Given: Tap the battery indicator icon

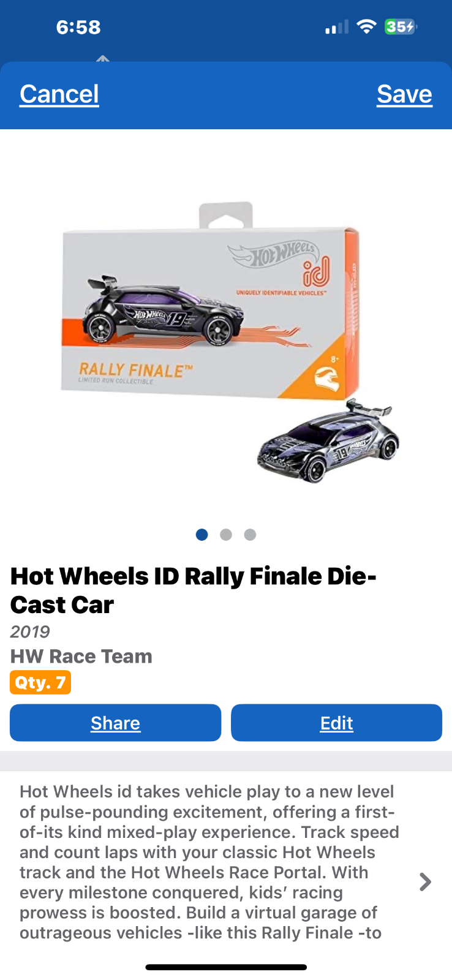Looking at the screenshot, I should click(401, 26).
